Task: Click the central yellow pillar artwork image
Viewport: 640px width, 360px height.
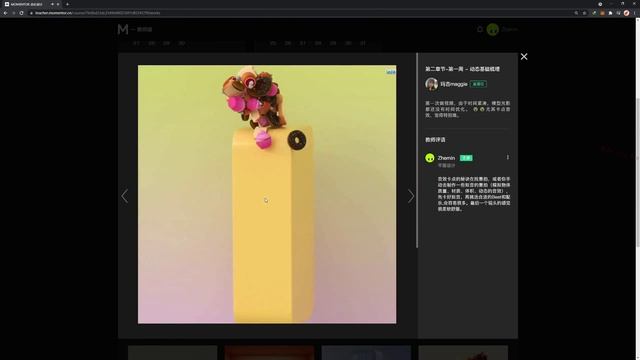Action: point(267,194)
